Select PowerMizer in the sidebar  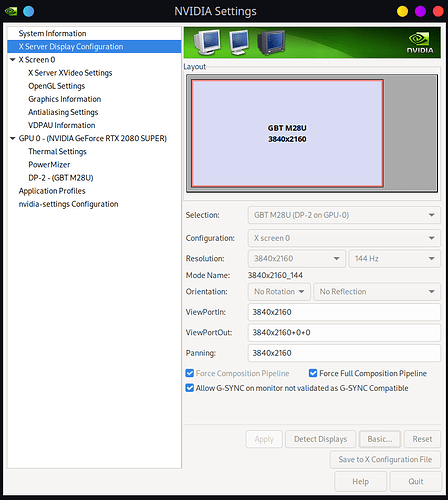coord(49,165)
